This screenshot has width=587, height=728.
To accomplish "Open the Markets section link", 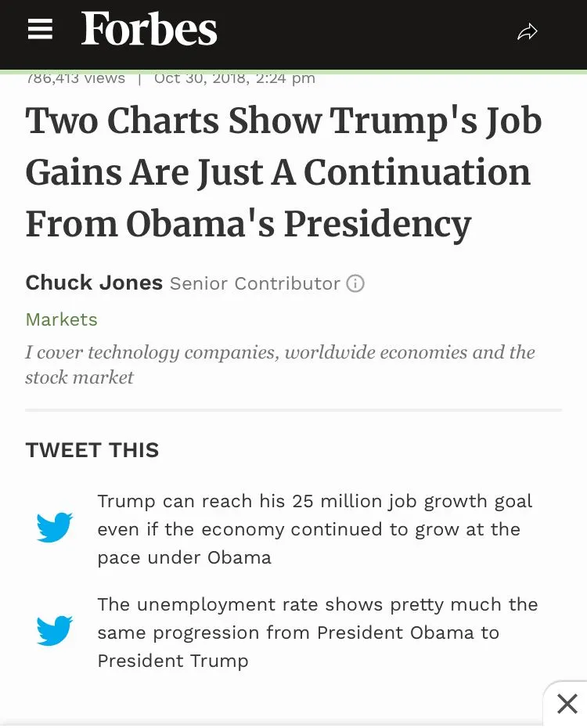I will tap(61, 319).
